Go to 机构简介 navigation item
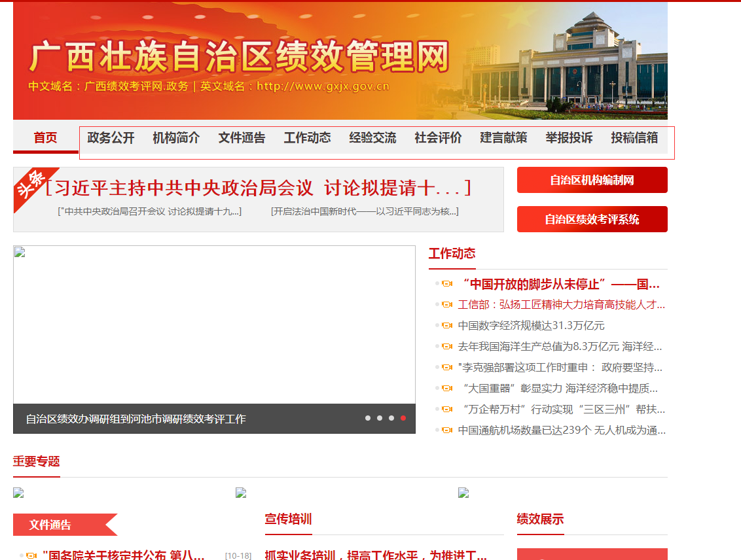 click(176, 137)
